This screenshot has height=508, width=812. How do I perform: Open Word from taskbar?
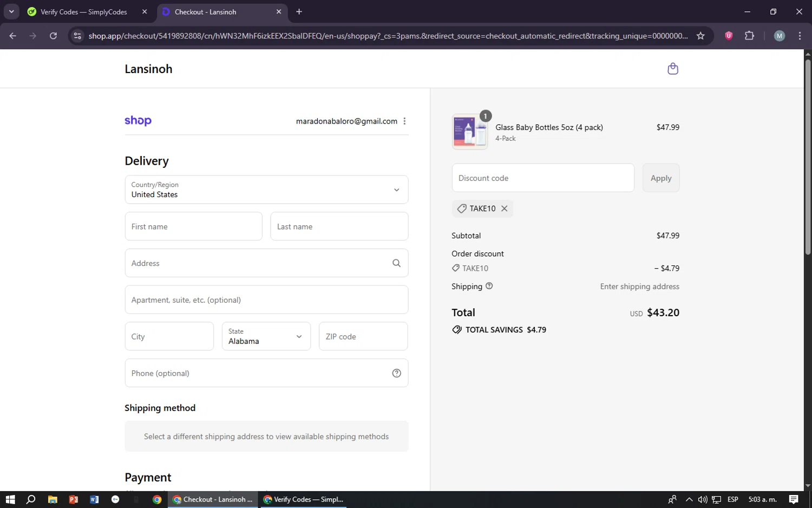(94, 499)
